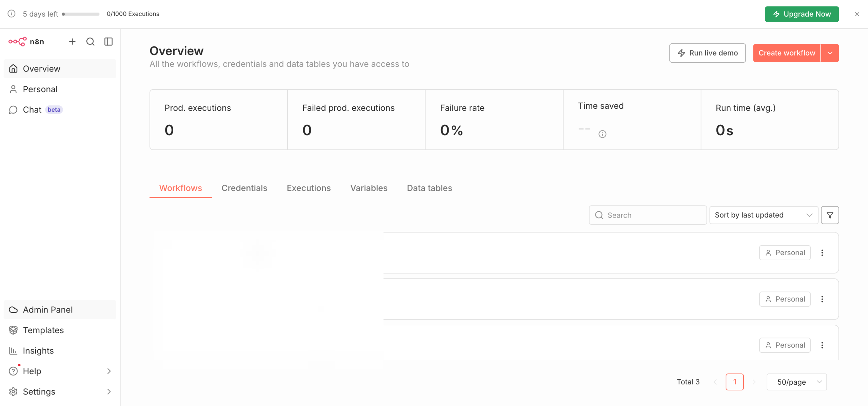
Task: Collapse sidebar with the panel toggle icon
Action: (x=108, y=42)
